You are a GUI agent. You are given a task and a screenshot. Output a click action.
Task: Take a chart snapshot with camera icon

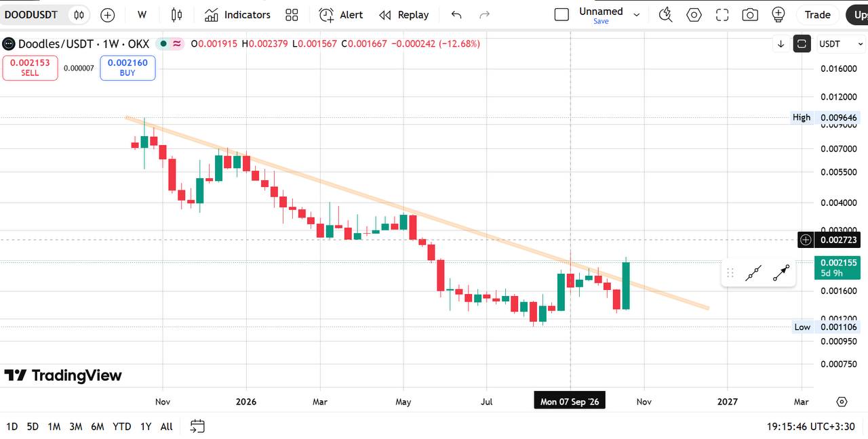(750, 15)
